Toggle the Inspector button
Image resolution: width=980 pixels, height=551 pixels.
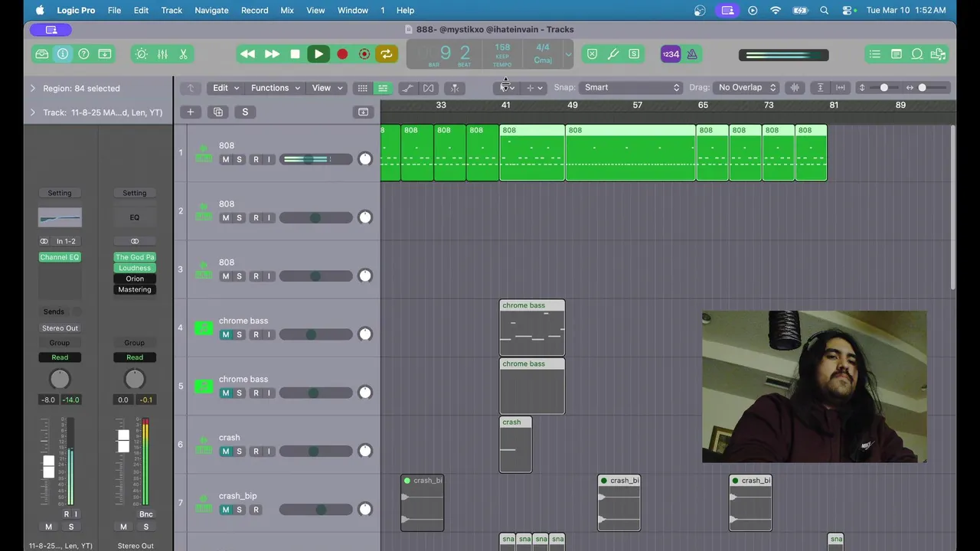pos(63,54)
